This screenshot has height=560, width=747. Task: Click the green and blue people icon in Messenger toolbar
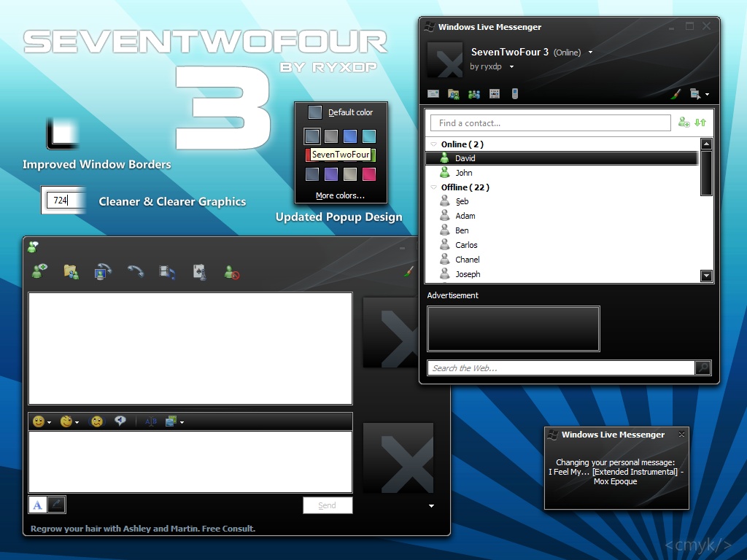[474, 94]
